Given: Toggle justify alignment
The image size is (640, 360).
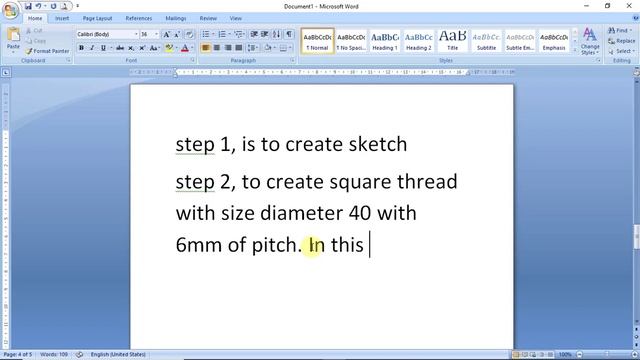Looking at the screenshot, I should [x=239, y=48].
